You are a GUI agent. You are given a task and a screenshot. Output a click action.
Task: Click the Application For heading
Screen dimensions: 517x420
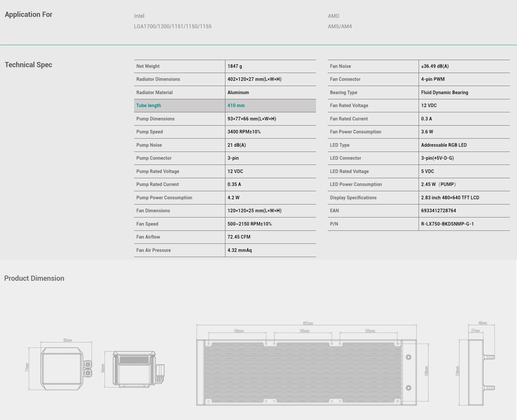click(29, 14)
